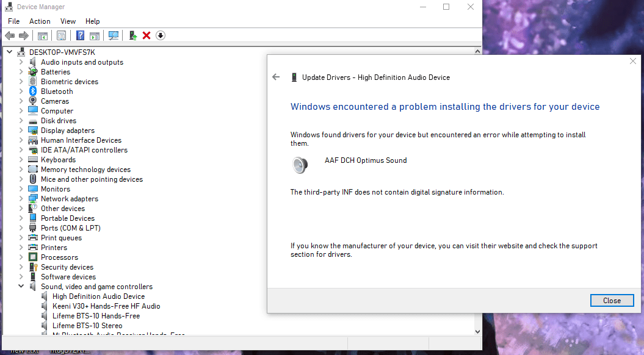Click the DESKTOP-VMVFS7K computer icon
This screenshot has width=644, height=355.
[21, 52]
